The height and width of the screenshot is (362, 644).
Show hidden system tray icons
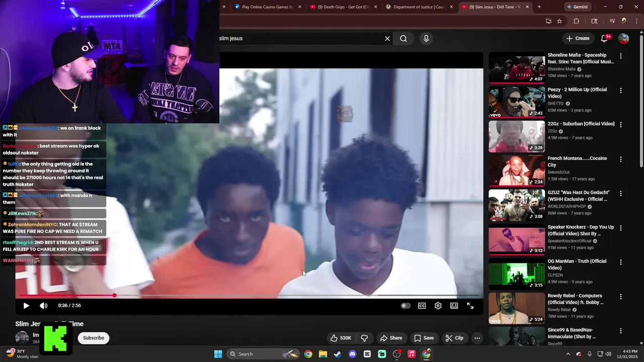click(568, 354)
